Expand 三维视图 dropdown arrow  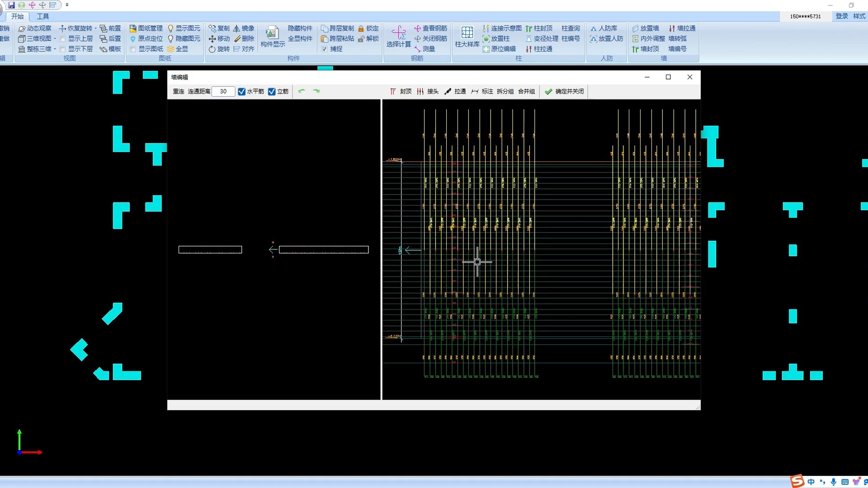[x=55, y=39]
